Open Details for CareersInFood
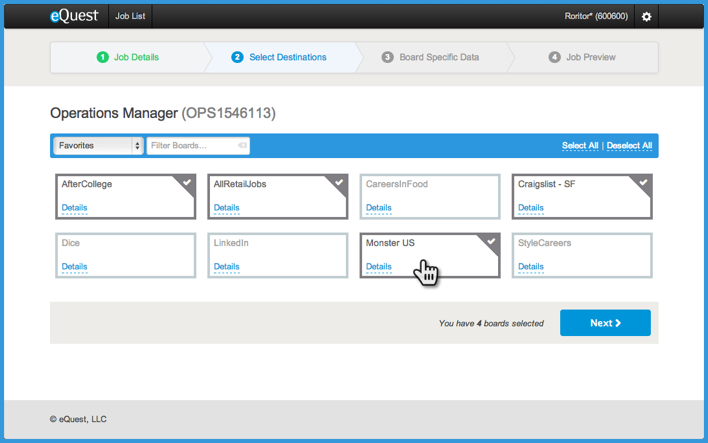 [379, 208]
